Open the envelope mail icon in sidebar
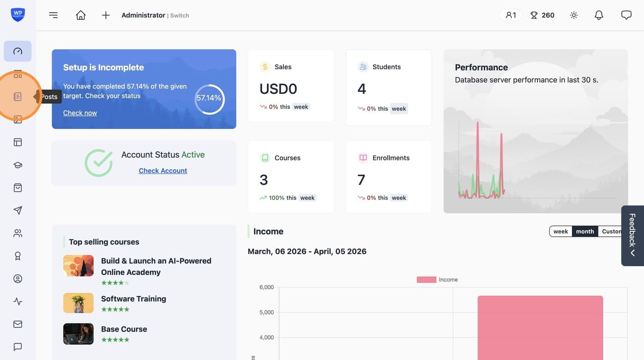Viewport: 644px width, 360px height. [18, 324]
